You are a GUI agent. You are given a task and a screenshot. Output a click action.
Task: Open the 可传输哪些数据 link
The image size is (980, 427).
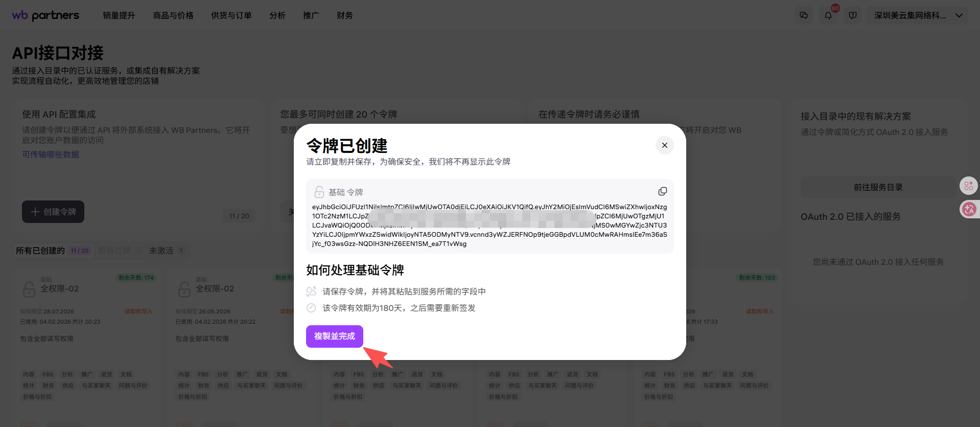pos(51,154)
